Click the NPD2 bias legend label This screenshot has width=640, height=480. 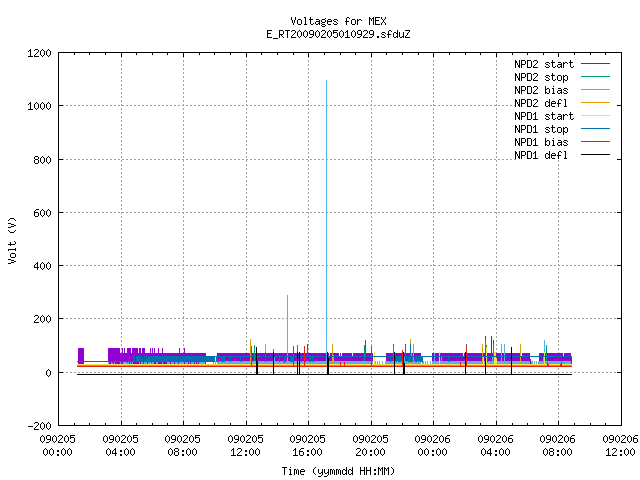pyautogui.click(x=541, y=90)
